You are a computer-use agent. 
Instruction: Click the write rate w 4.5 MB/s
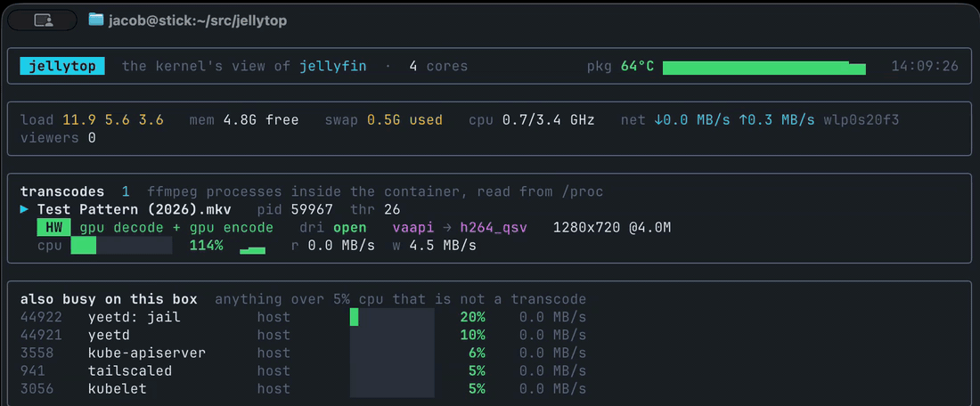point(435,246)
